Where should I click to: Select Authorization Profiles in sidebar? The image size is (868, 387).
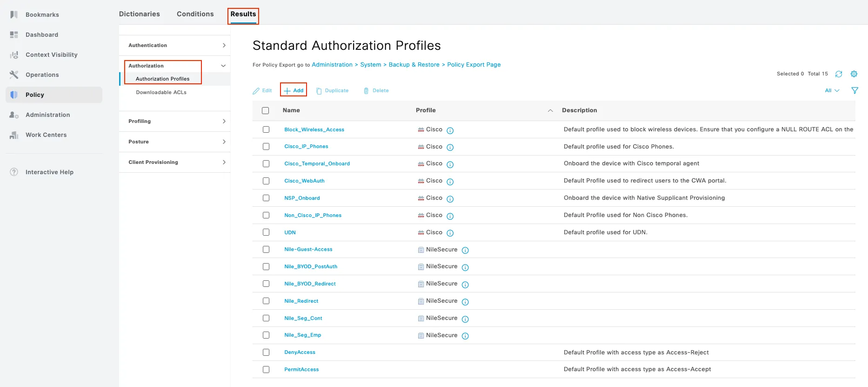[163, 79]
